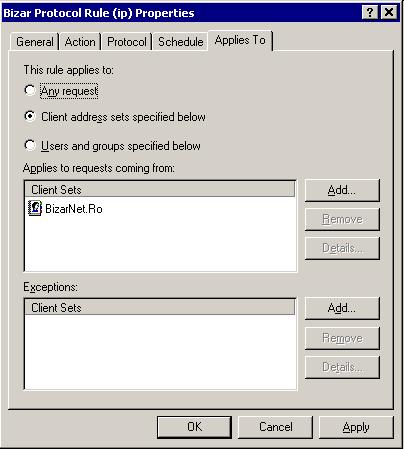Select Users and groups specified below
The width and height of the screenshot is (404, 449).
click(30, 145)
